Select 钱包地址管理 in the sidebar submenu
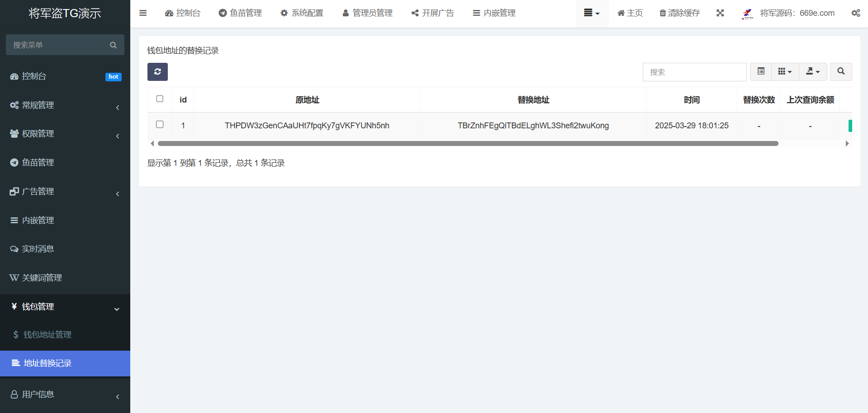The height and width of the screenshot is (413, 868). (x=47, y=335)
